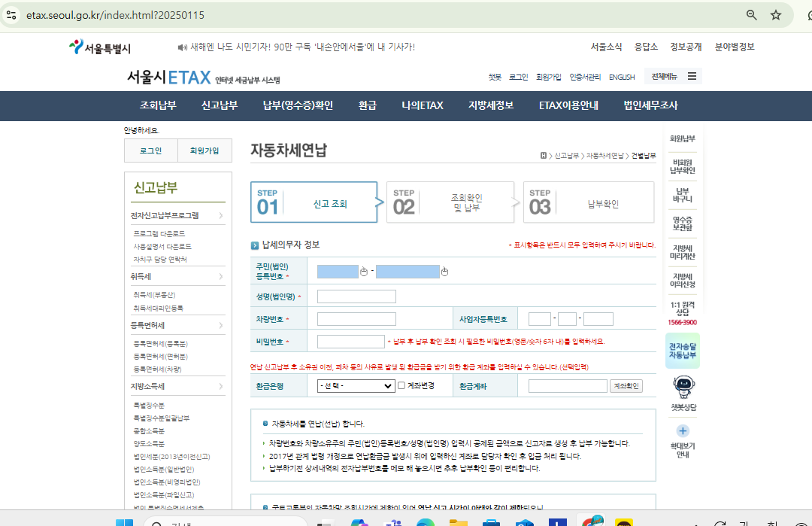Open the ETAX이용안내 main menu

(x=568, y=105)
